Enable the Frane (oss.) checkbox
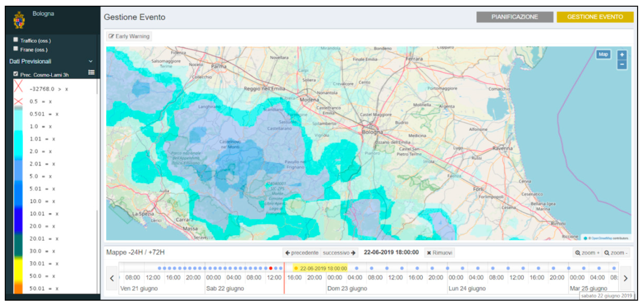The image size is (644, 306). (16, 49)
